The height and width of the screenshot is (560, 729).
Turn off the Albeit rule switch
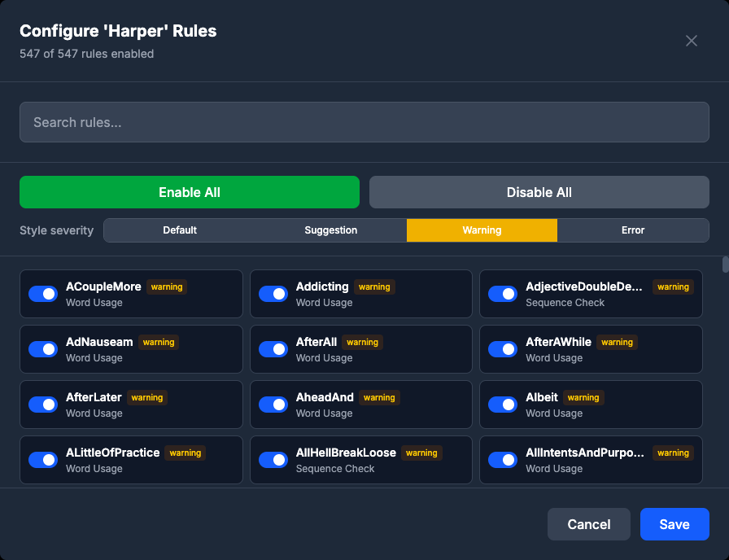coord(503,405)
